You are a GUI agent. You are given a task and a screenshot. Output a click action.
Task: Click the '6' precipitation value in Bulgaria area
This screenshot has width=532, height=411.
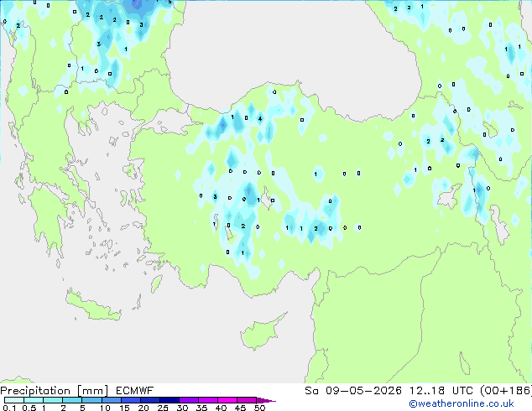coord(96,70)
